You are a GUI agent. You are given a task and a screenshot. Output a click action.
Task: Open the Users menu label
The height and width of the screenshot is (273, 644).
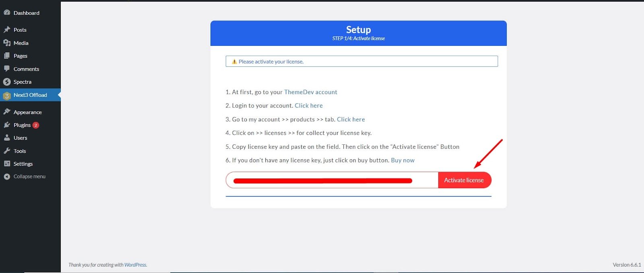[21, 138]
